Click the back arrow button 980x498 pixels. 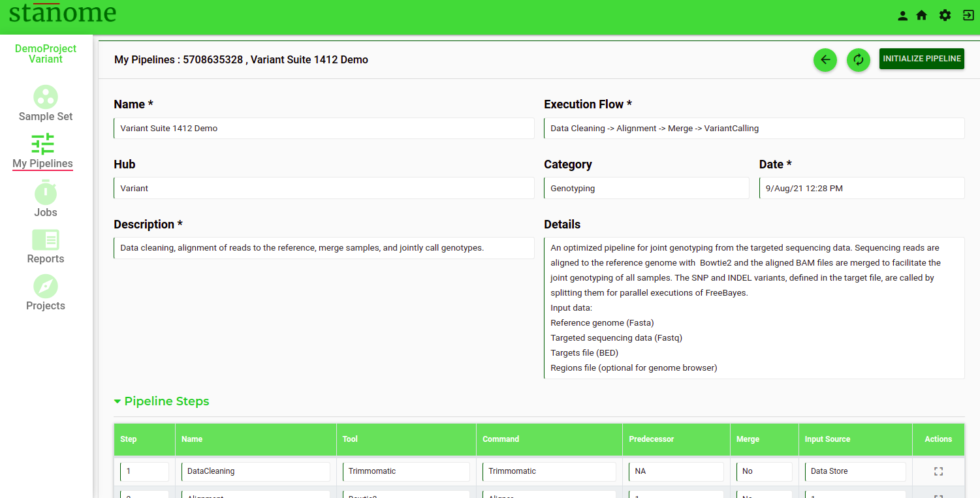pos(825,60)
